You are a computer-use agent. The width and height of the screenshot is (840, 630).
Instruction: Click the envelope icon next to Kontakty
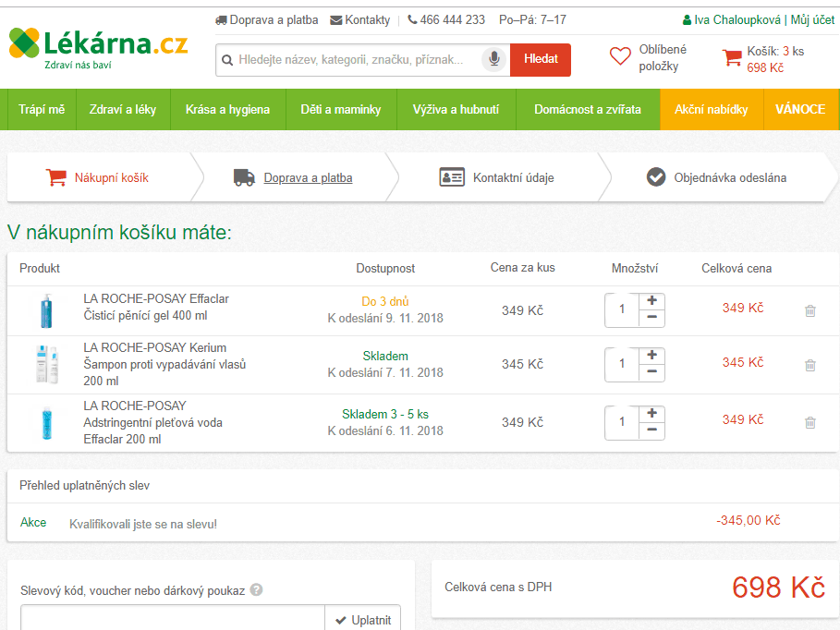pyautogui.click(x=337, y=18)
